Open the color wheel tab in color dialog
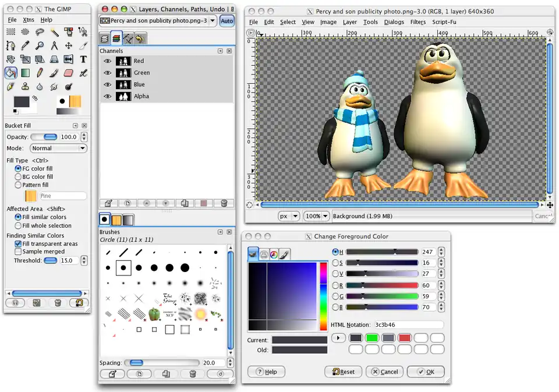This screenshot has width=559, height=392. [274, 254]
